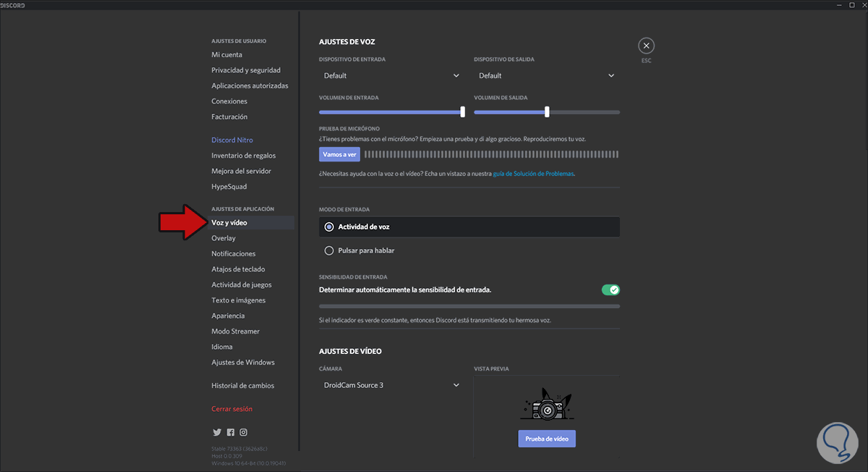
Task: Open Facebook social icon in sidebar
Action: click(231, 432)
